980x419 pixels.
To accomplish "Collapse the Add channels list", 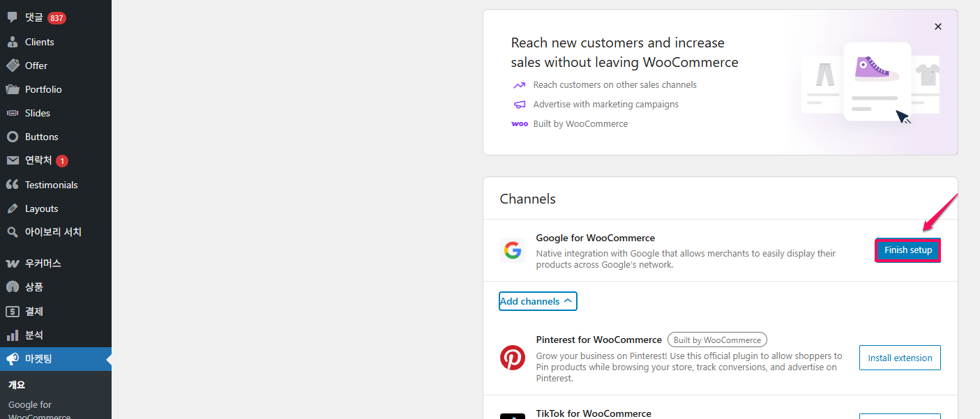I will pos(537,300).
